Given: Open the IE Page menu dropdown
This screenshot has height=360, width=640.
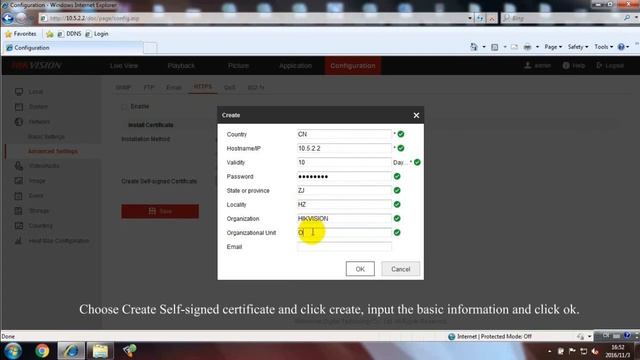Looking at the screenshot, I should pyautogui.click(x=553, y=47).
